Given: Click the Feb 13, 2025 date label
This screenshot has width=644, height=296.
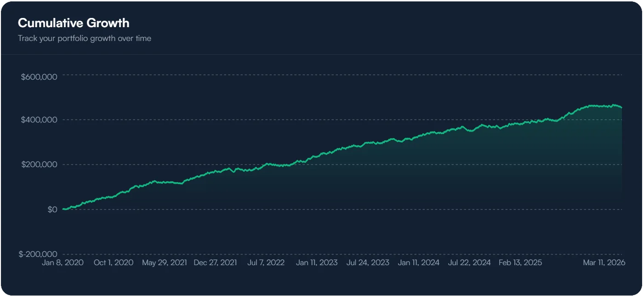Looking at the screenshot, I should pyautogui.click(x=520, y=262).
